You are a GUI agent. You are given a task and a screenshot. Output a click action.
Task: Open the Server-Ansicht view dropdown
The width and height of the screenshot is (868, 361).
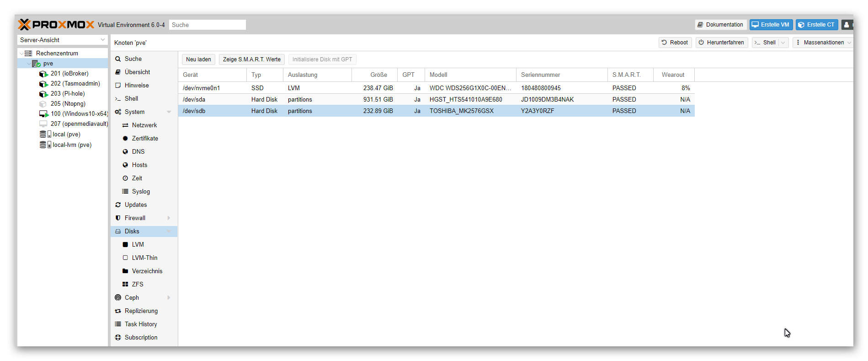103,40
